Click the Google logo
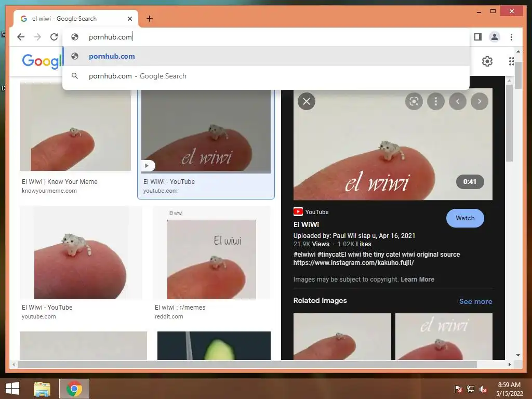Viewport: 532px width, 399px height. [42, 61]
